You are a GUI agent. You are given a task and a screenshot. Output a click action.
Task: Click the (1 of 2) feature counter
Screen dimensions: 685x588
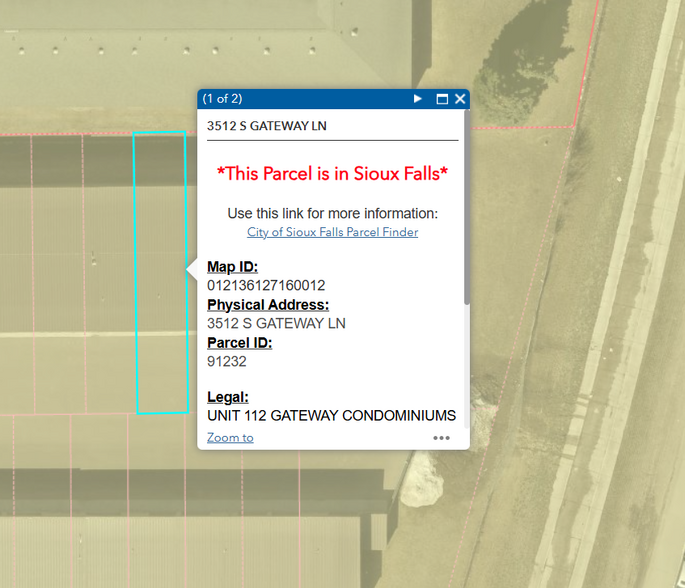pyautogui.click(x=222, y=99)
